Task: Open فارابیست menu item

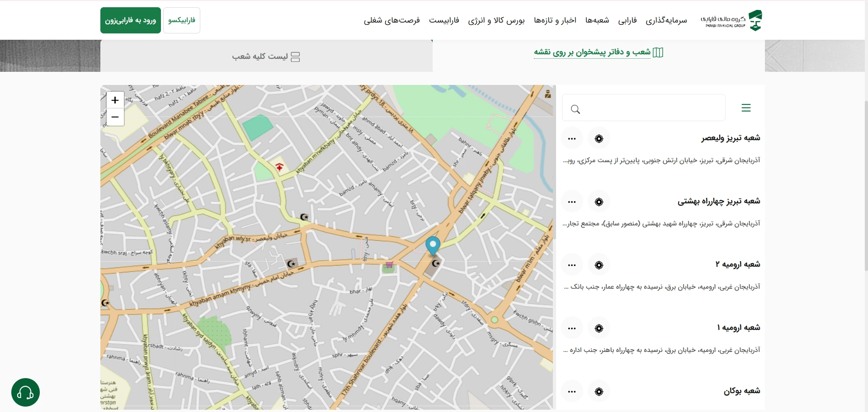Action: click(x=444, y=20)
